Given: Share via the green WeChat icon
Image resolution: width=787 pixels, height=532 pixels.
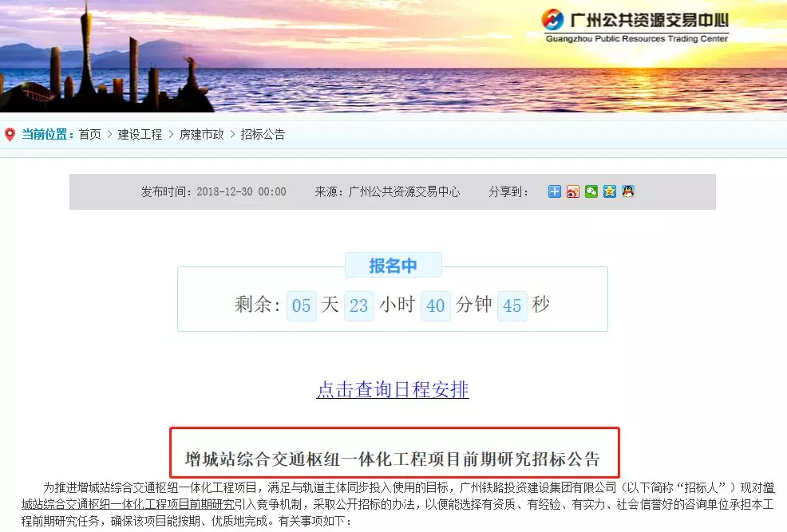Looking at the screenshot, I should click(x=591, y=191).
